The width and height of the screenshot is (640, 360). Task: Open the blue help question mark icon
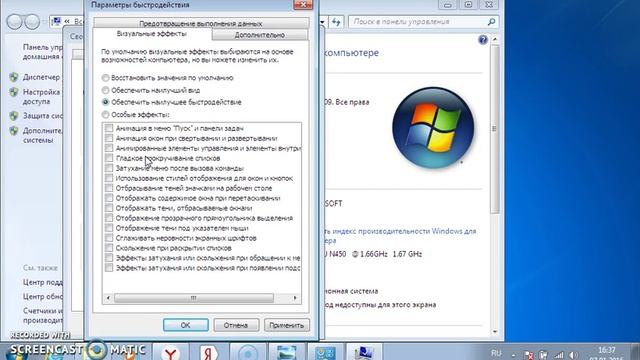click(483, 40)
